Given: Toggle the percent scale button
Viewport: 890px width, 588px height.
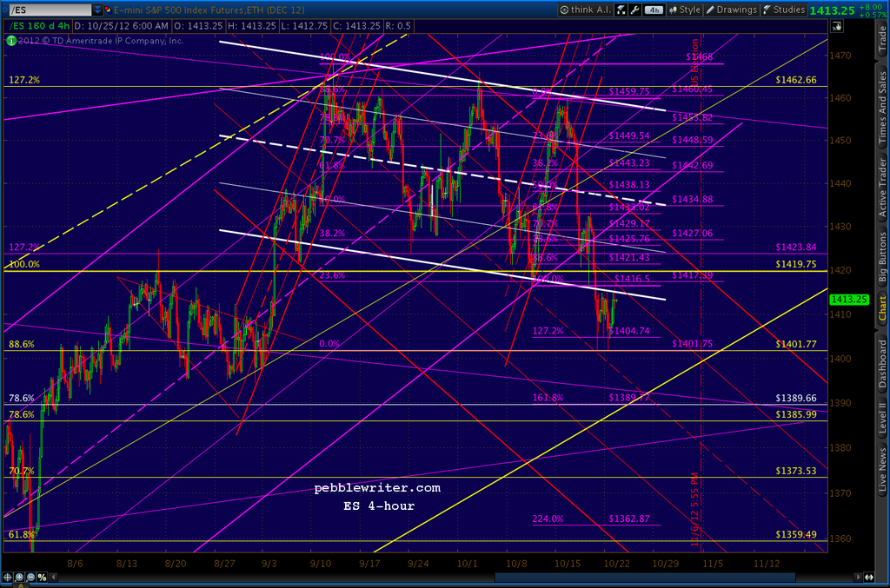Looking at the screenshot, I should point(42,578).
